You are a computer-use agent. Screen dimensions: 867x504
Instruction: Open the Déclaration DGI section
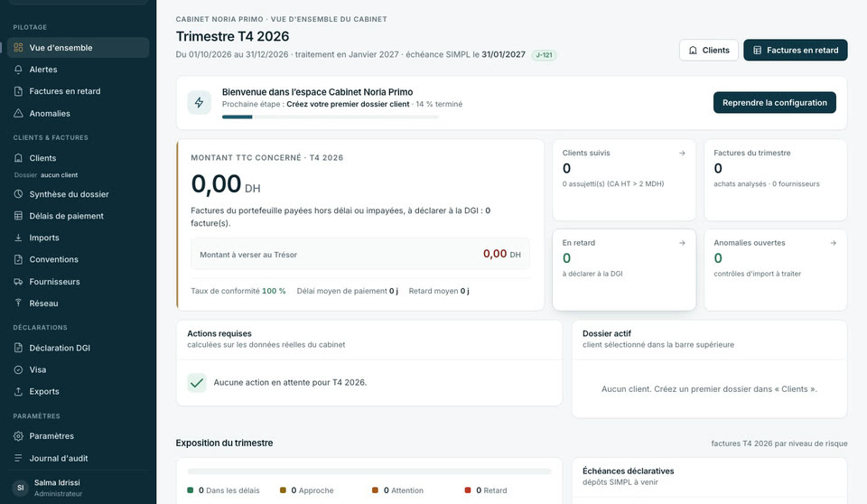coord(79,348)
